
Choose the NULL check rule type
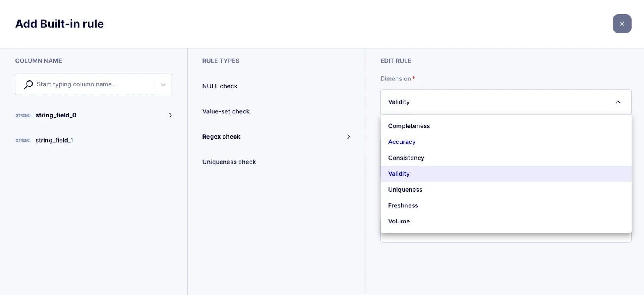coord(220,86)
